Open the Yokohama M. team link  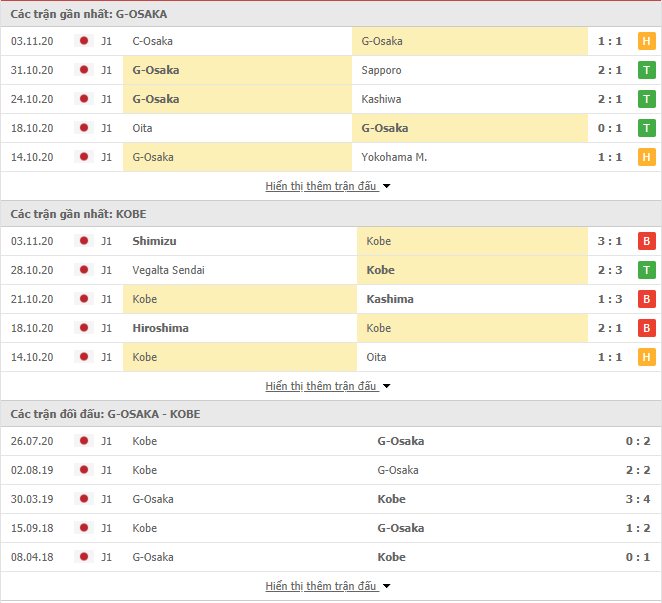point(394,157)
